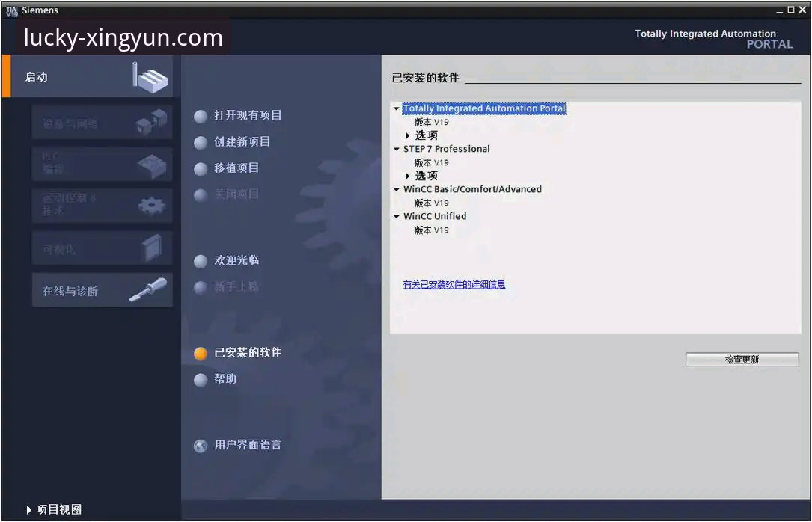Image resolution: width=812 pixels, height=522 pixels.
Task: Click the round bullet beside 帮助
Action: 201,380
